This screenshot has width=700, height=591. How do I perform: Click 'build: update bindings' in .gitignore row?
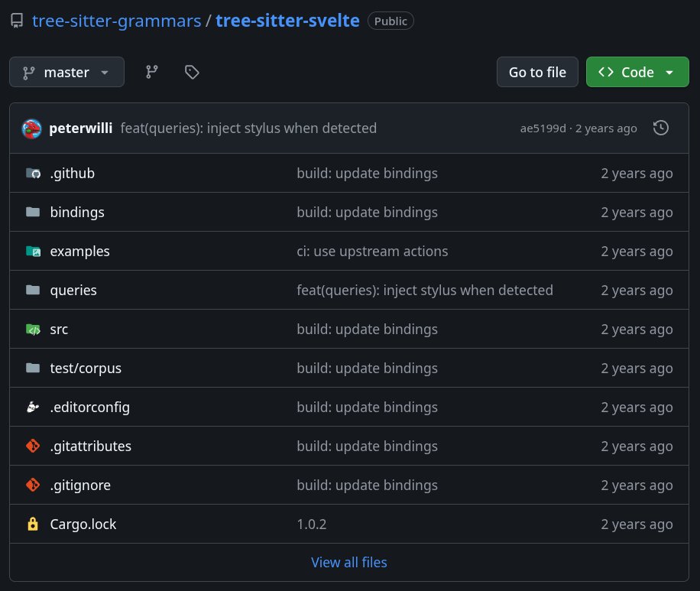coord(368,485)
